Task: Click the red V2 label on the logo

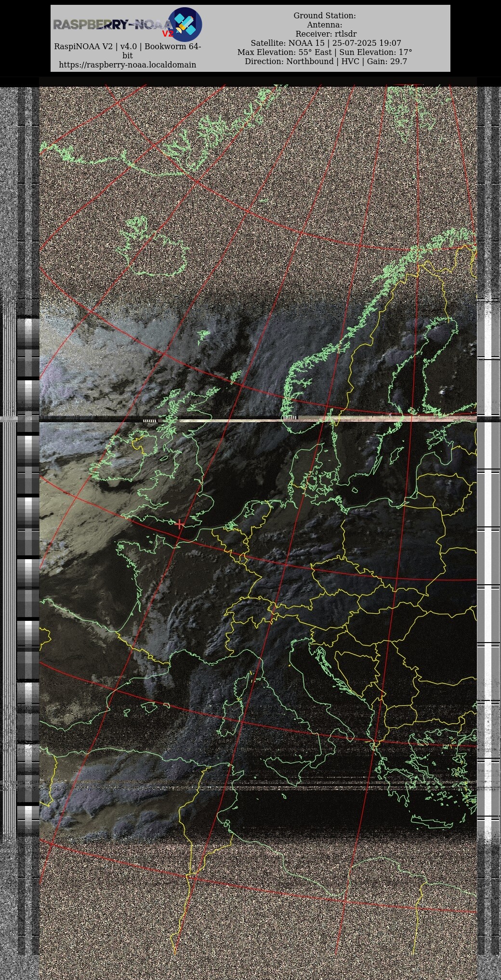Action: [x=167, y=34]
